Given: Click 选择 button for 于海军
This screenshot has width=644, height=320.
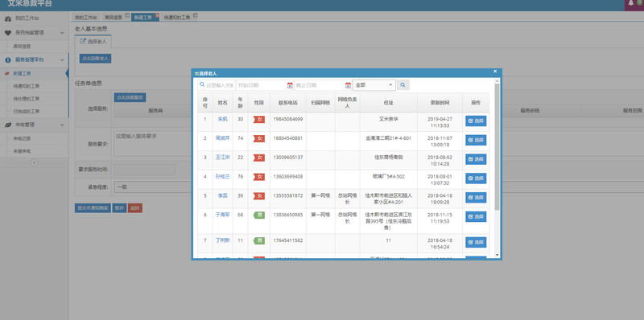Looking at the screenshot, I should [x=476, y=216].
